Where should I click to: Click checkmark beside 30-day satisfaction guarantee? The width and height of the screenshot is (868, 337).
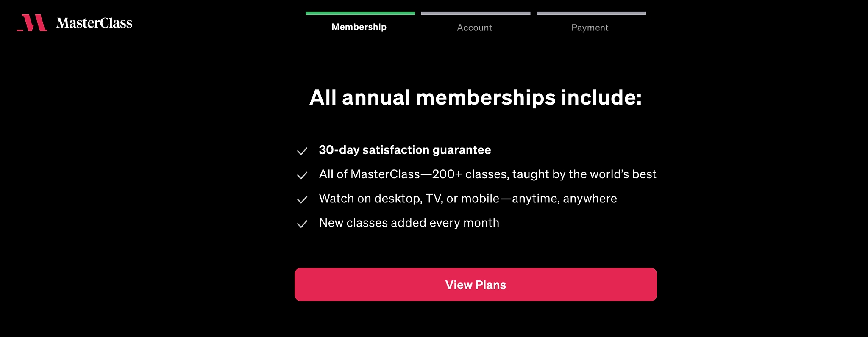tap(302, 151)
